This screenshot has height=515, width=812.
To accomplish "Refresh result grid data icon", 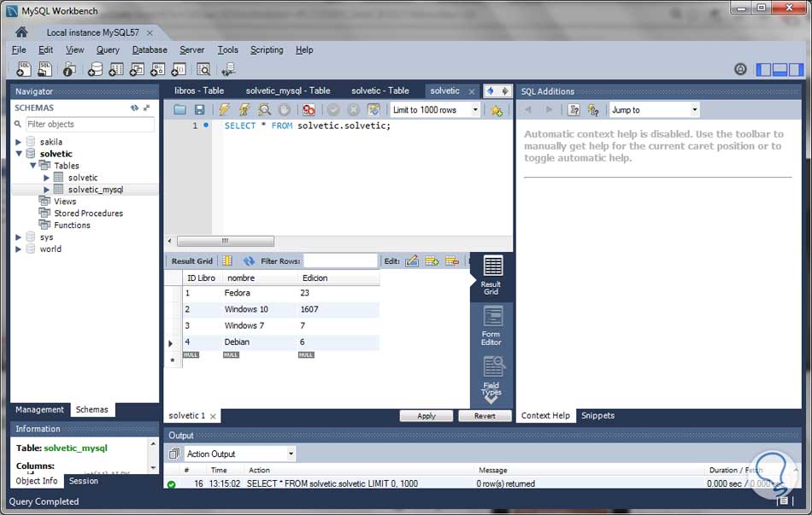I will tap(249, 260).
